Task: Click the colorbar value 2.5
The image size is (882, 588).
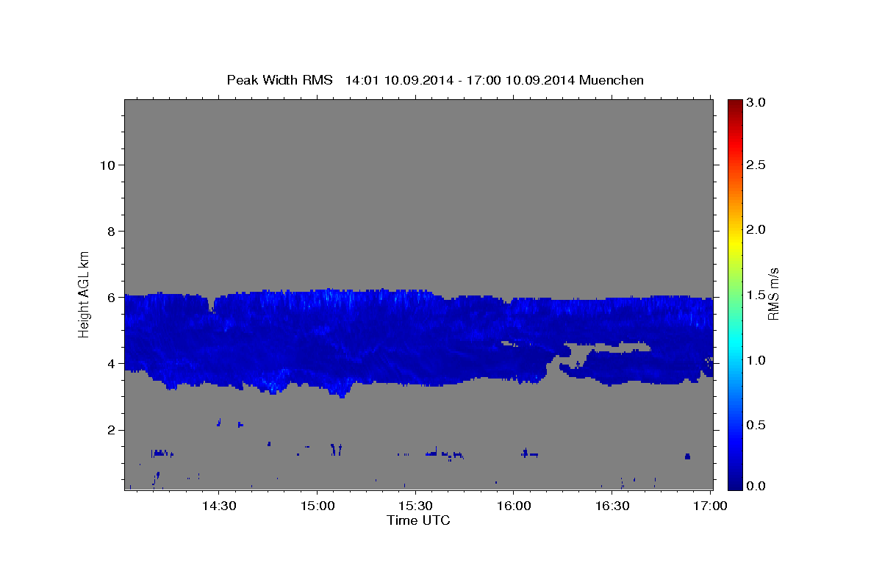Action: (756, 165)
